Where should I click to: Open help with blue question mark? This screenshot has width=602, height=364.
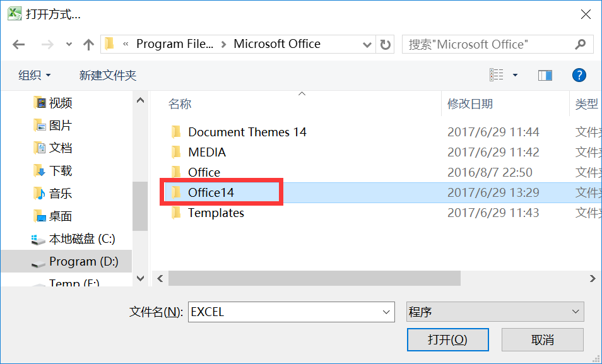579,75
